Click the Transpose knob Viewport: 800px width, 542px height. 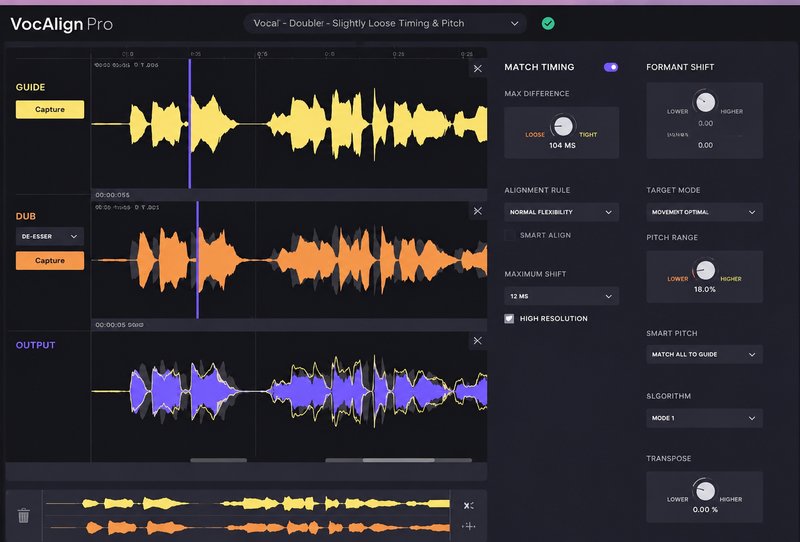click(705, 490)
